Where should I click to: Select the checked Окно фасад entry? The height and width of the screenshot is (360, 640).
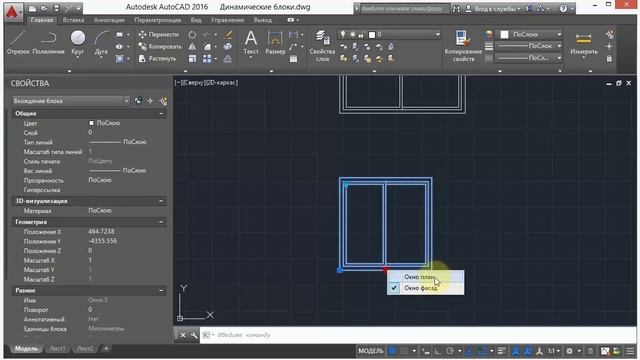tap(425, 288)
